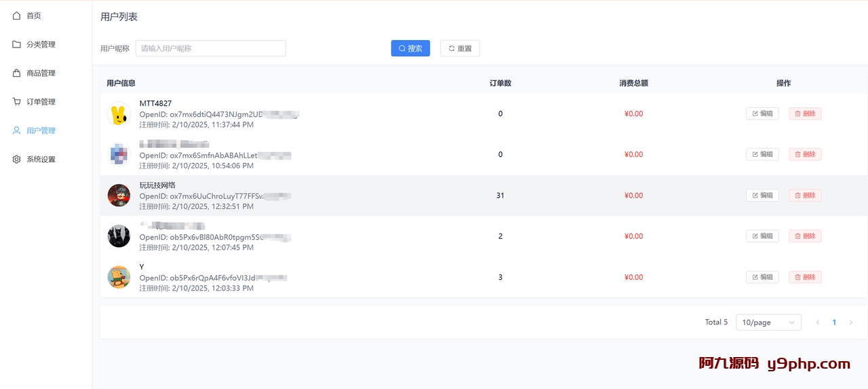Click the avatar of the user with 2 orders
The width and height of the screenshot is (868, 389).
(x=119, y=236)
